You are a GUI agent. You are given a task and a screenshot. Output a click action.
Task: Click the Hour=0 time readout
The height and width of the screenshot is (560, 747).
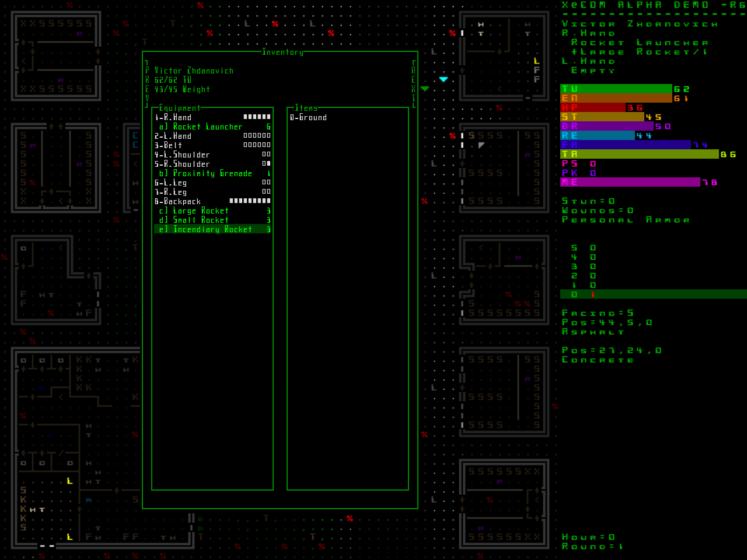click(x=589, y=537)
